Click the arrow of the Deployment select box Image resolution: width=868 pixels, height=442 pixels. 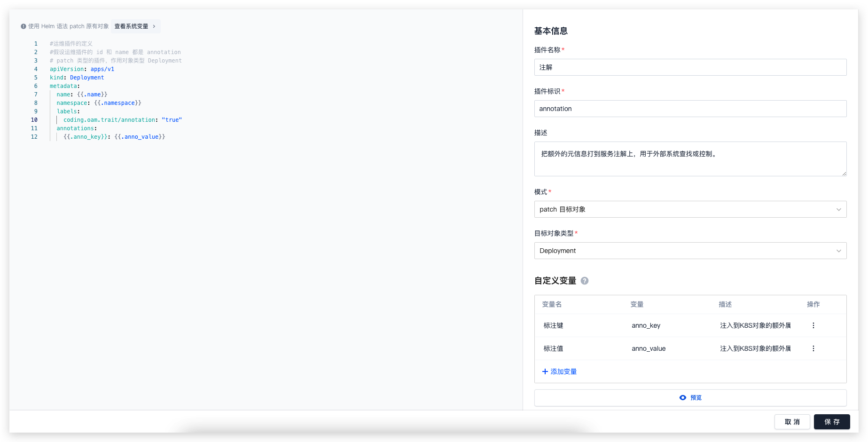(x=839, y=251)
